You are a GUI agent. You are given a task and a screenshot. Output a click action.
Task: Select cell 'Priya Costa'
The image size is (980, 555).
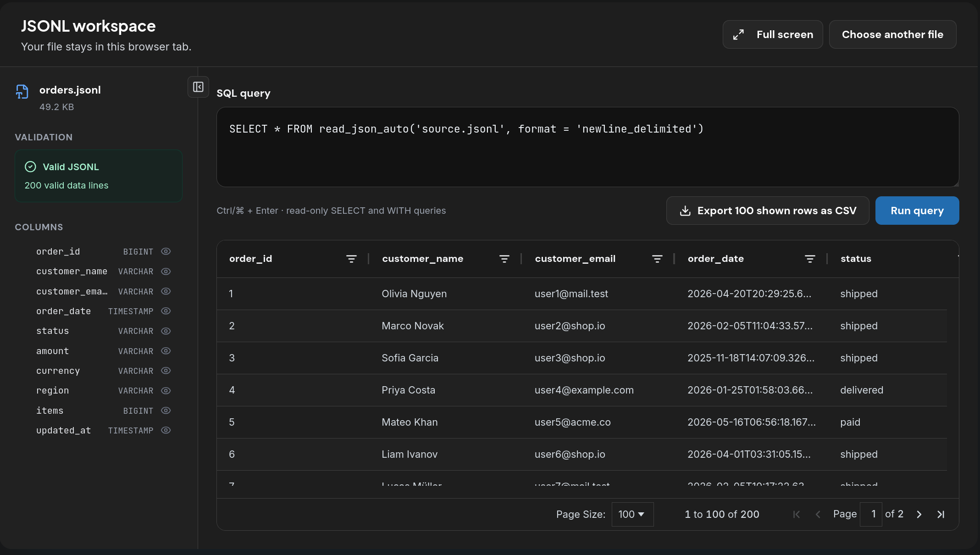click(408, 390)
